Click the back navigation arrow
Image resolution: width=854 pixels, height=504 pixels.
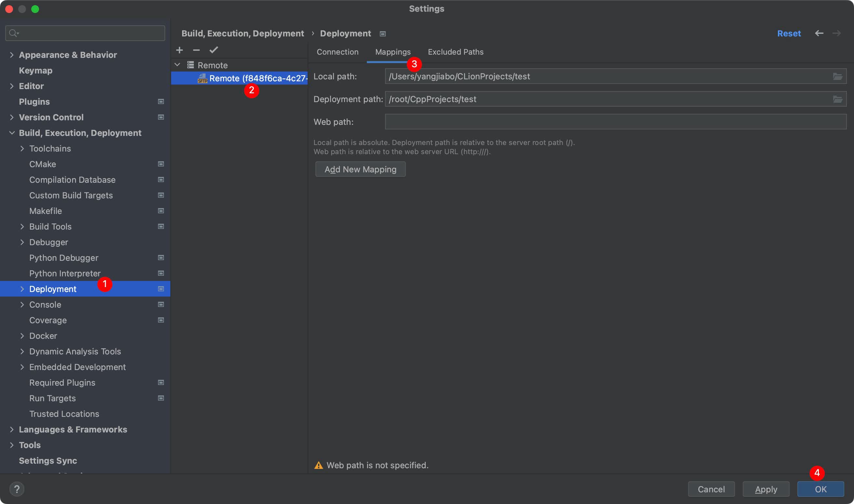coord(819,33)
